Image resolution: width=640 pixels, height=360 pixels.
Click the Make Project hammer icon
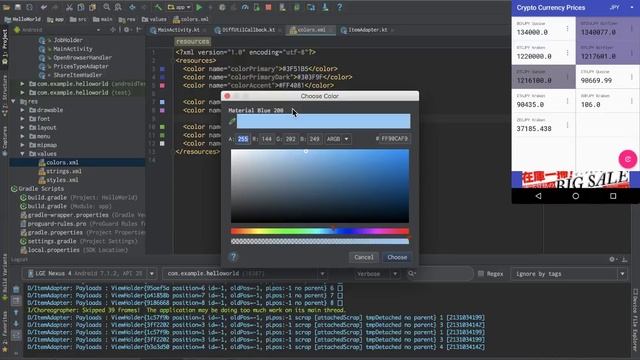coord(158,7)
